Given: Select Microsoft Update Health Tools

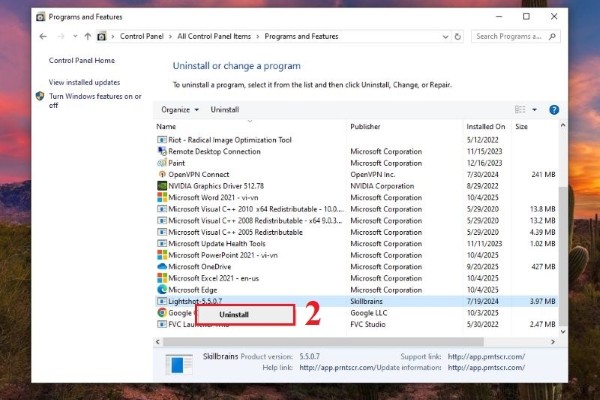Looking at the screenshot, I should 217,243.
